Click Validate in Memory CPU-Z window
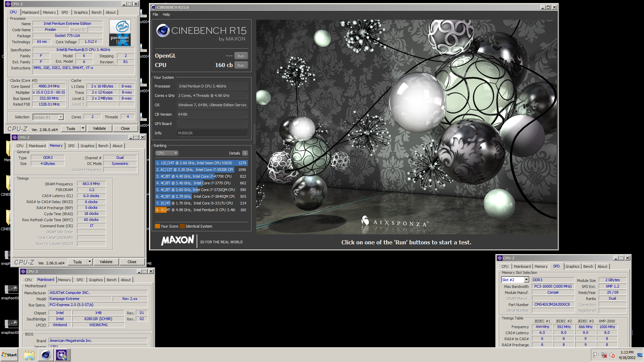The width and height of the screenshot is (644, 362). [x=106, y=262]
